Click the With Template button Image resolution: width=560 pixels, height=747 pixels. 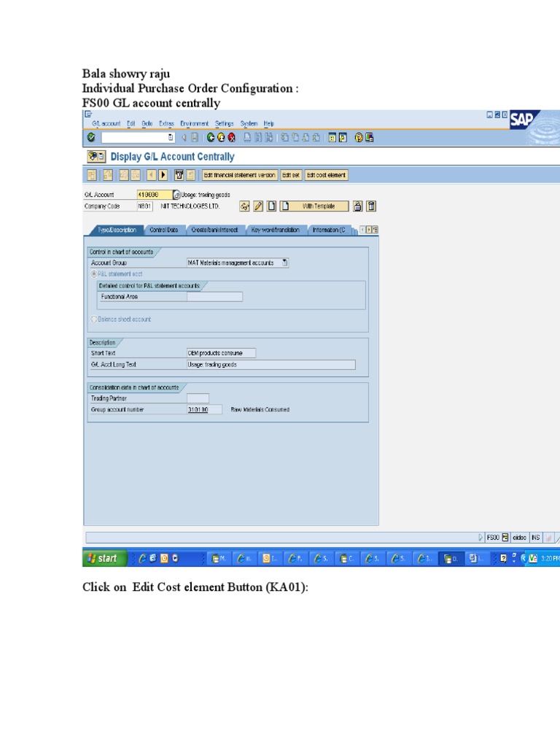tap(314, 206)
